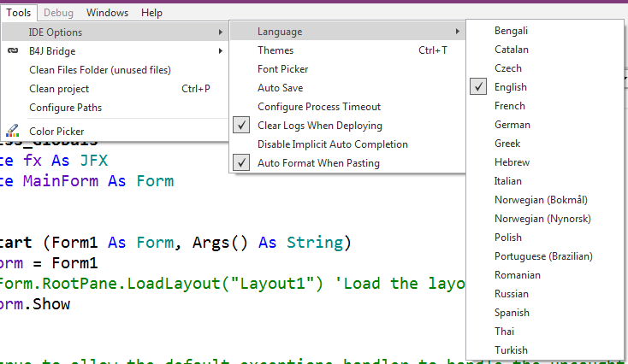Click the B4J Bridge link icon
This screenshot has width=628, height=364.
coord(13,50)
